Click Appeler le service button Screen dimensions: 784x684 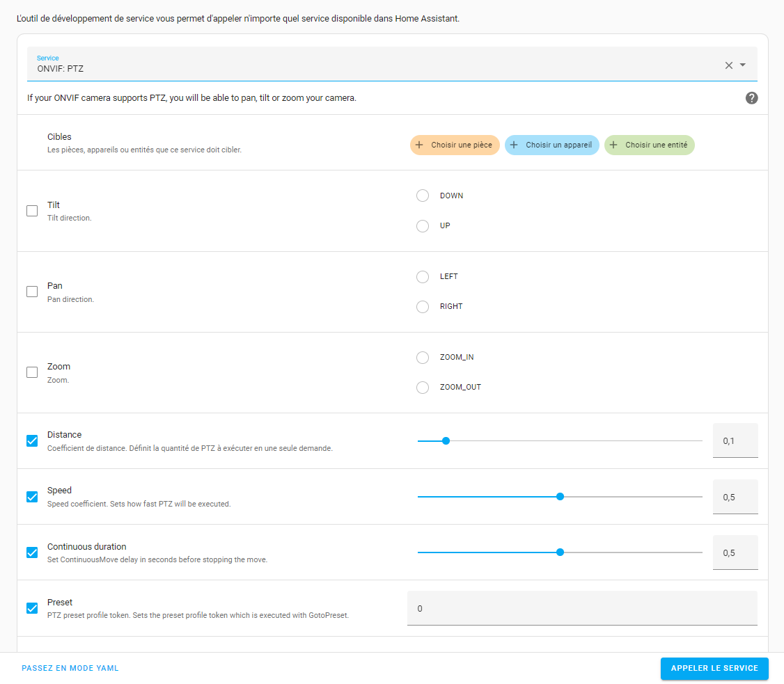(x=714, y=669)
